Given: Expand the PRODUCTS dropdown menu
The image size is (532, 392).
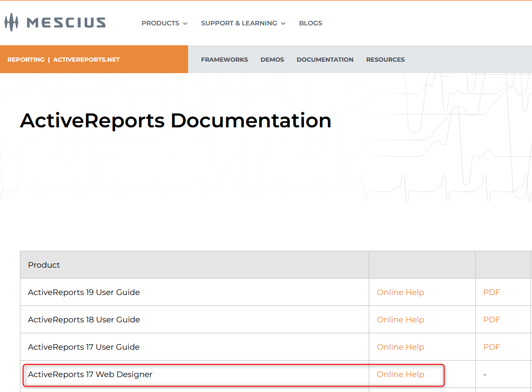Looking at the screenshot, I should point(164,23).
